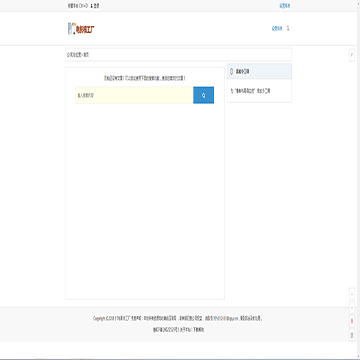
Task: Click the blue search button with magnifier
Action: [x=203, y=95]
